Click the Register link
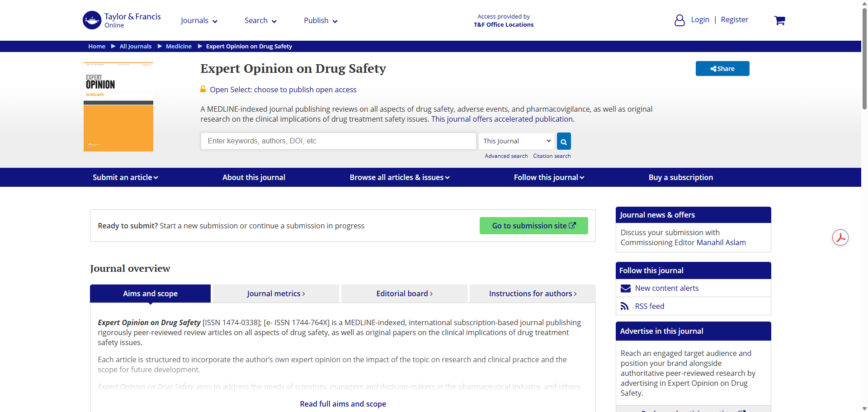The image size is (868, 412). (x=734, y=20)
